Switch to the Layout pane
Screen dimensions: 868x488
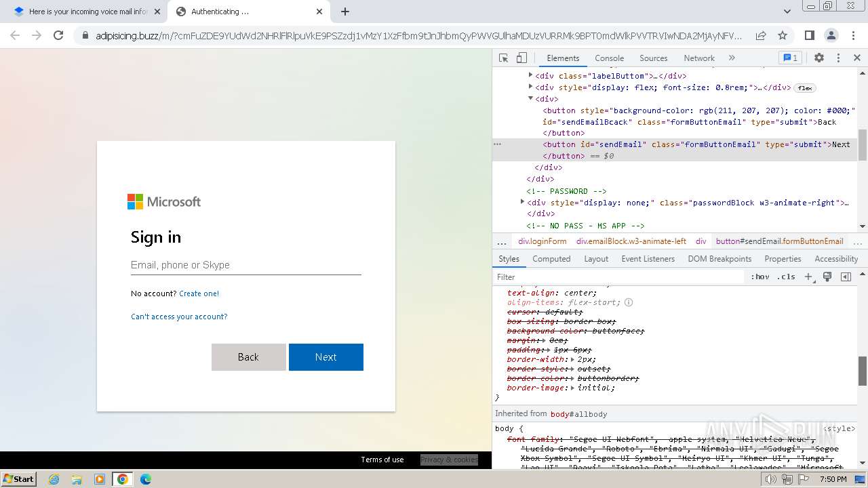coord(596,259)
